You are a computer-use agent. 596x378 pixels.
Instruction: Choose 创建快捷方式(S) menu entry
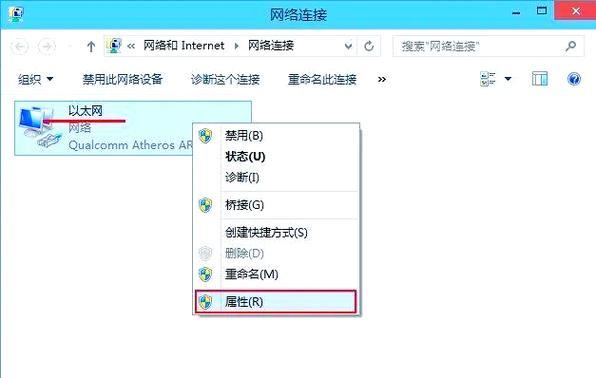276,232
